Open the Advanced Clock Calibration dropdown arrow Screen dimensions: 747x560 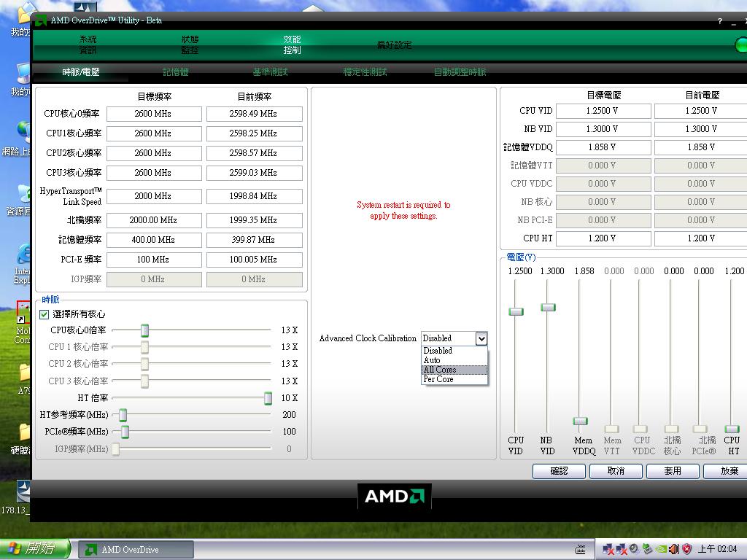[x=481, y=338]
